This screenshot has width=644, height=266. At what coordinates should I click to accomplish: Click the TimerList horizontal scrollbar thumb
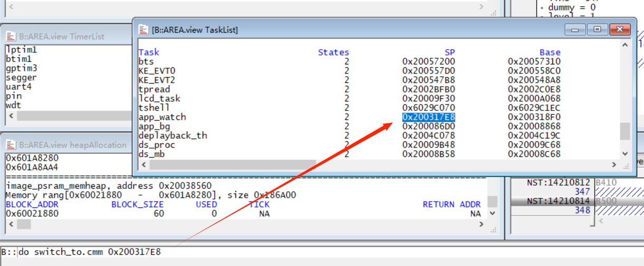[74, 116]
